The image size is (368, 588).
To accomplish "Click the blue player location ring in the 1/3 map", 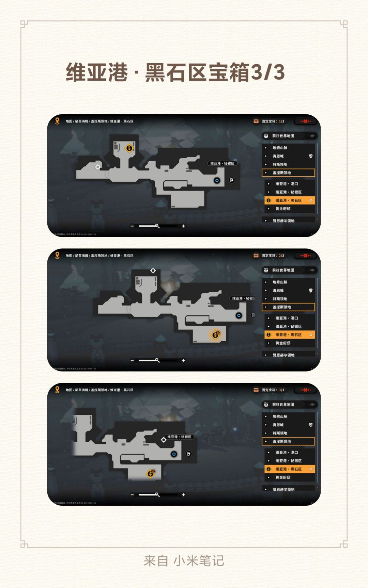I will 217,180.
